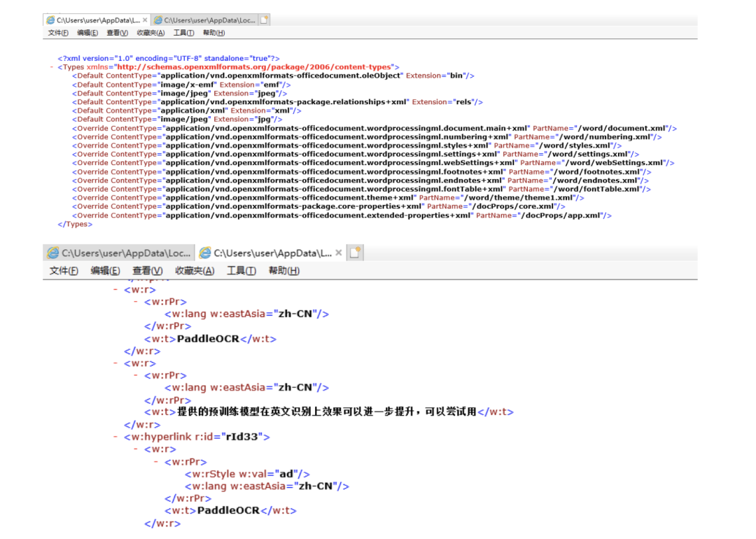Click the w:rStyle w:val="ad" line
This screenshot has height=539, width=756.
(x=247, y=475)
